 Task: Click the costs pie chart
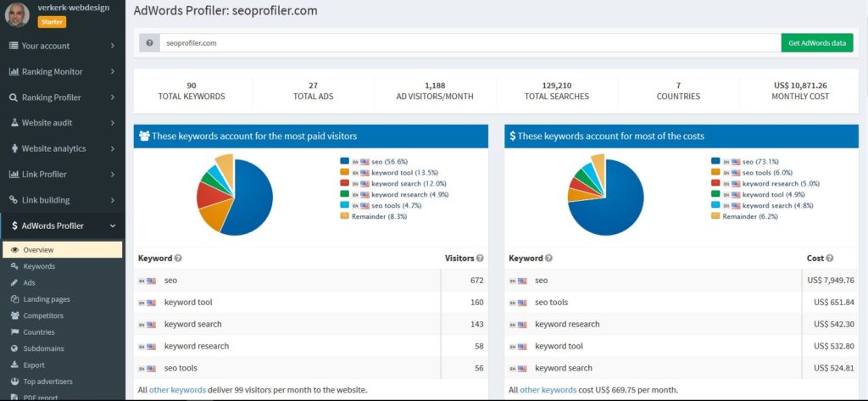(x=605, y=194)
